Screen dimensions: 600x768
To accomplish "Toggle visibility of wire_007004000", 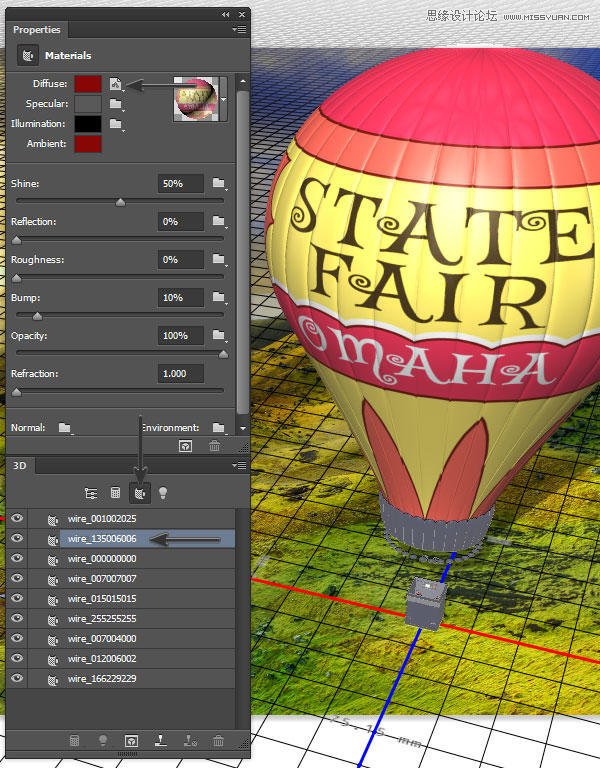I will click(x=17, y=638).
